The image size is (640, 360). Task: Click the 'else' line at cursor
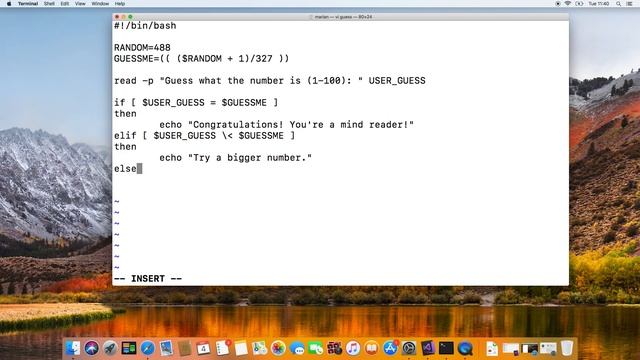125,169
